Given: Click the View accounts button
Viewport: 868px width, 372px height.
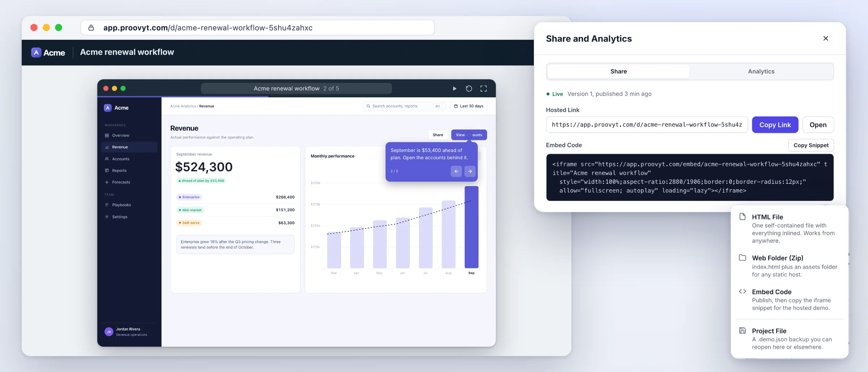Looking at the screenshot, I should coord(469,135).
